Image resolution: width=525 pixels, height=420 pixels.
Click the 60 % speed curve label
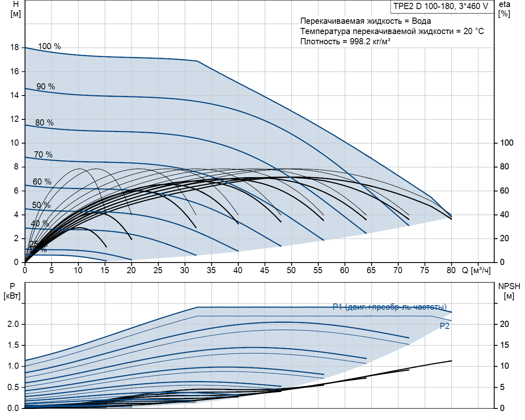[42, 182]
